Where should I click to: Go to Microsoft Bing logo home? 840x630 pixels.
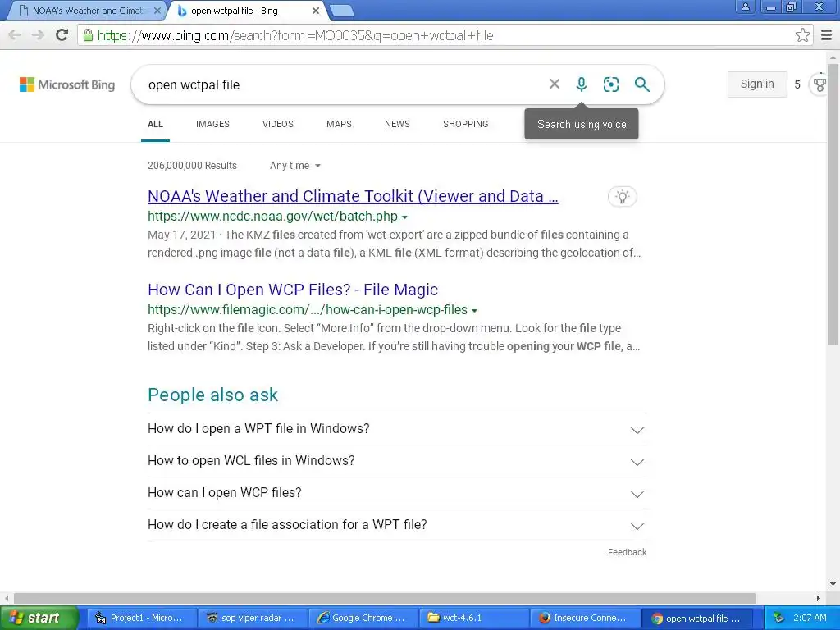tap(67, 84)
